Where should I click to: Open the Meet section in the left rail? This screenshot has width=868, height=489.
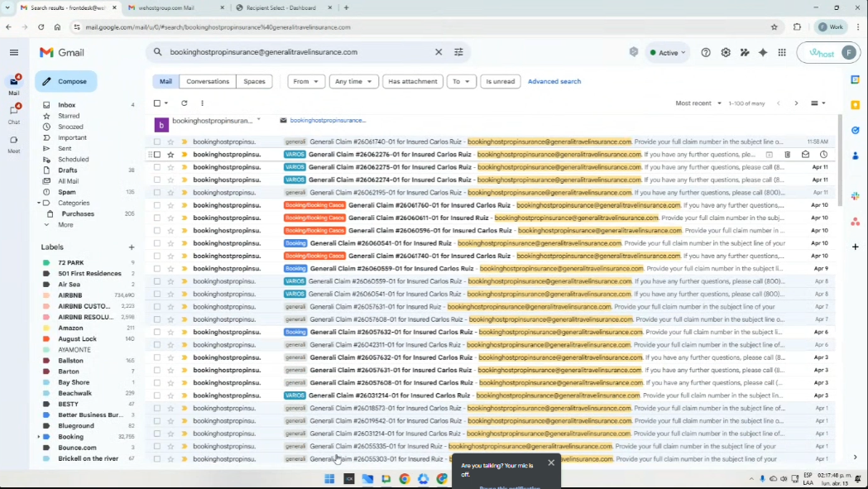tap(14, 143)
